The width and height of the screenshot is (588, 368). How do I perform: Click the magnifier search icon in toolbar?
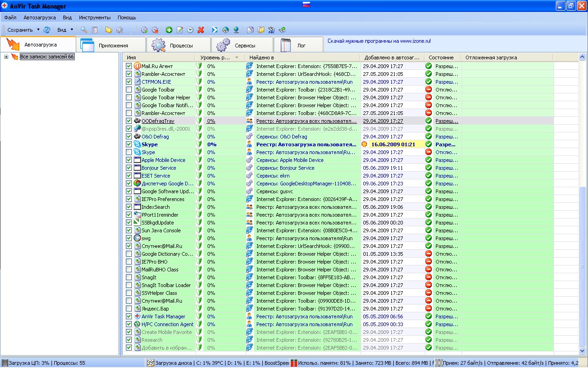pyautogui.click(x=84, y=30)
